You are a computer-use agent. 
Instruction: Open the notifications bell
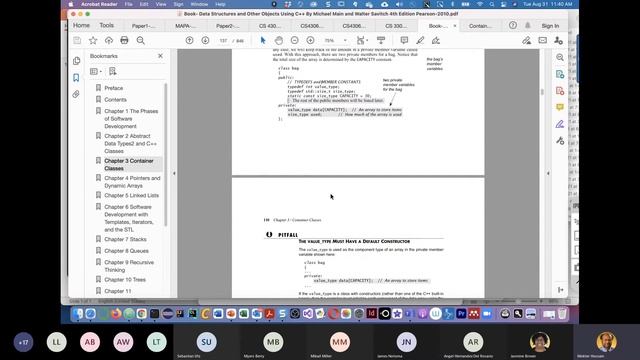click(x=528, y=25)
